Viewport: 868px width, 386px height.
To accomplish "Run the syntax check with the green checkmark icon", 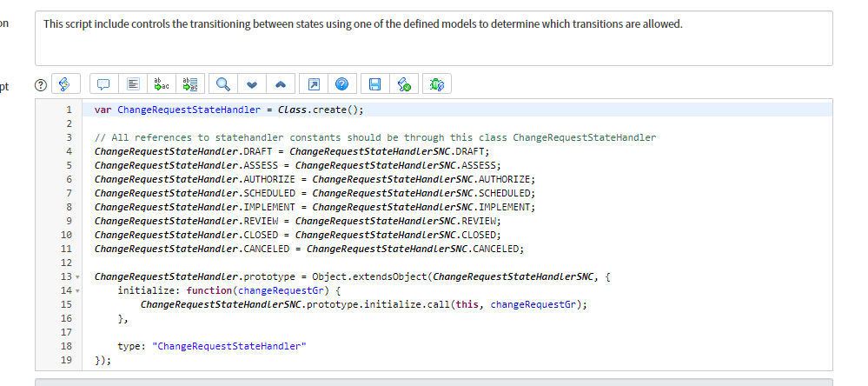I will coord(403,84).
